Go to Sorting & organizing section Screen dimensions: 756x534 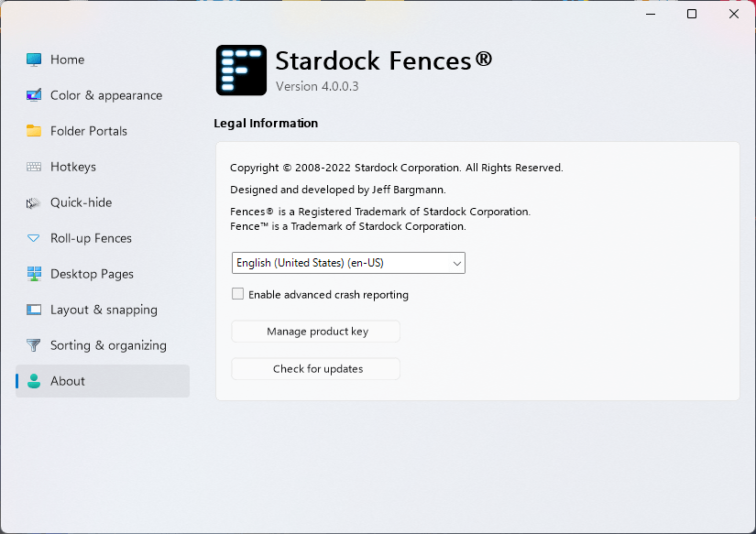108,345
